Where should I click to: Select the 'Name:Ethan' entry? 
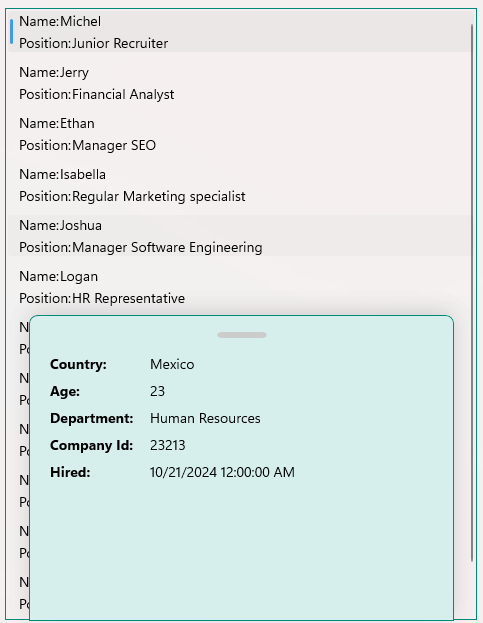(57, 124)
